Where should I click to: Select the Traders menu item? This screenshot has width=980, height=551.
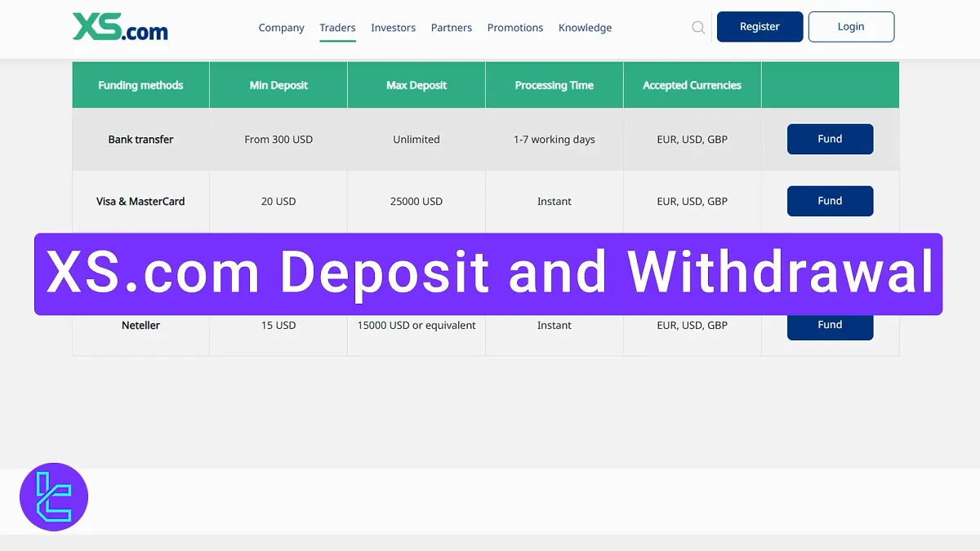337,27
